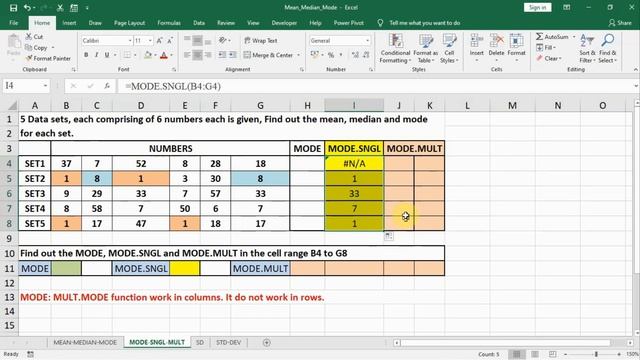Click the Auto Fill Options button below table
The width and height of the screenshot is (640, 360).
pyautogui.click(x=389, y=236)
